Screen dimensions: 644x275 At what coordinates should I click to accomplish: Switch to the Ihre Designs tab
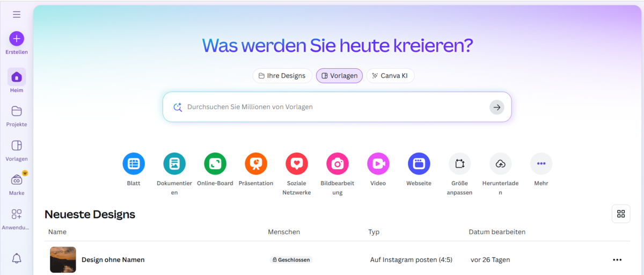[282, 76]
